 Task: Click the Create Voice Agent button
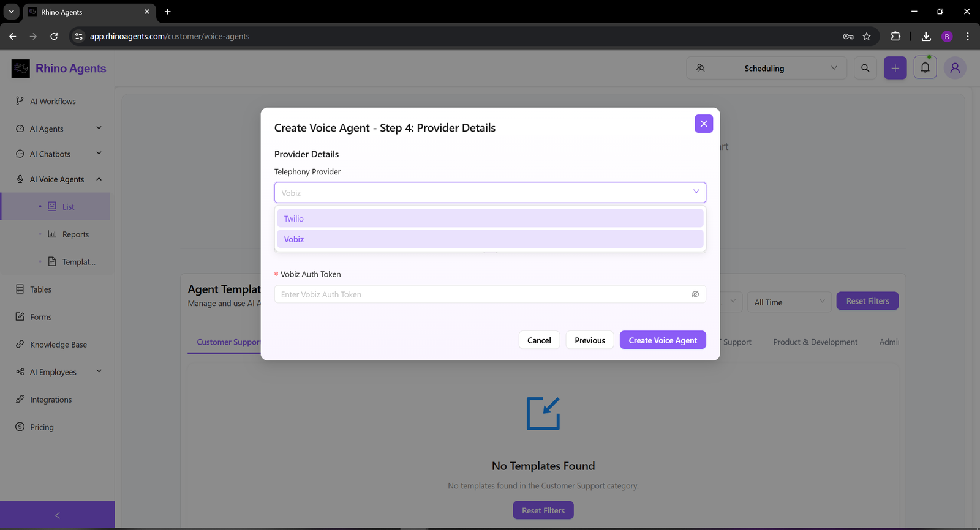663,340
